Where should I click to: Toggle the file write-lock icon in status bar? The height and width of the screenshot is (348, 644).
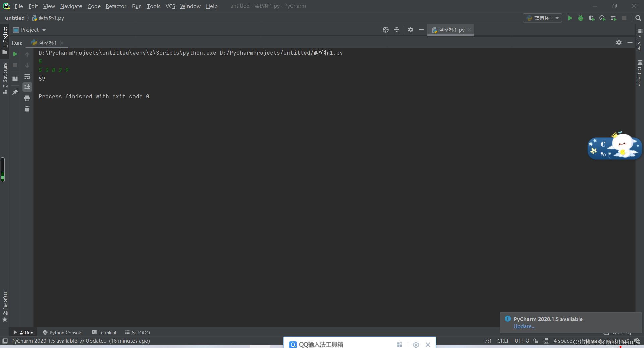(x=536, y=341)
